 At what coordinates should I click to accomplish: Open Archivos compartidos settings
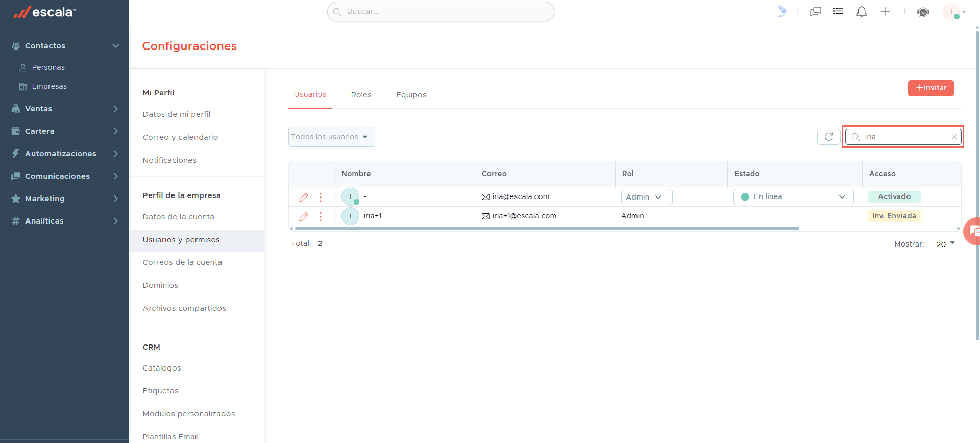click(184, 308)
